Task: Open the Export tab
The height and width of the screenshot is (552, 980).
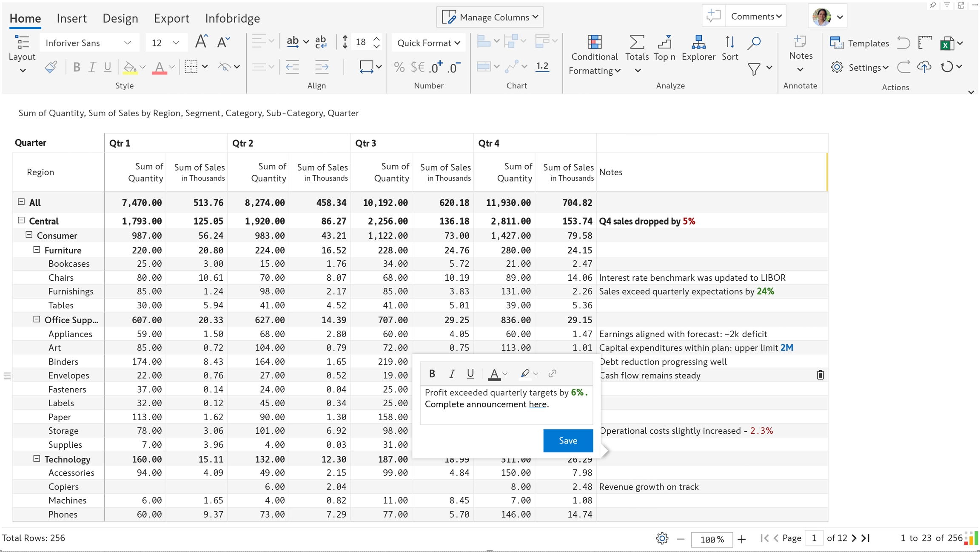Action: pyautogui.click(x=171, y=18)
